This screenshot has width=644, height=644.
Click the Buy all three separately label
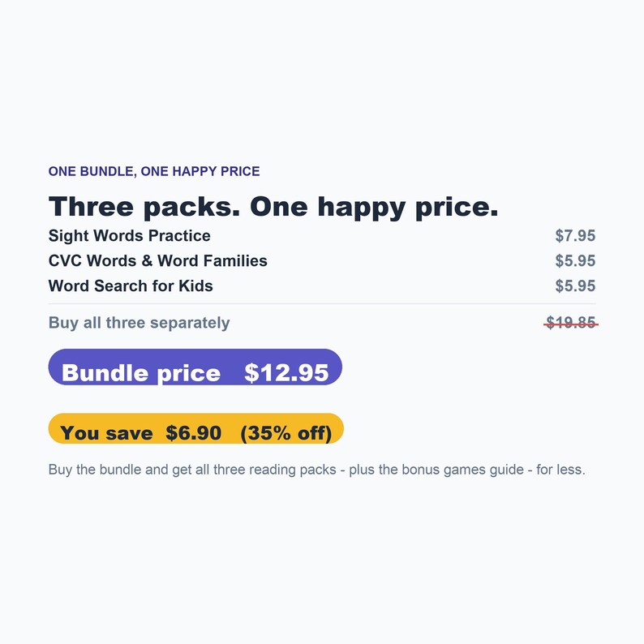[x=139, y=323]
